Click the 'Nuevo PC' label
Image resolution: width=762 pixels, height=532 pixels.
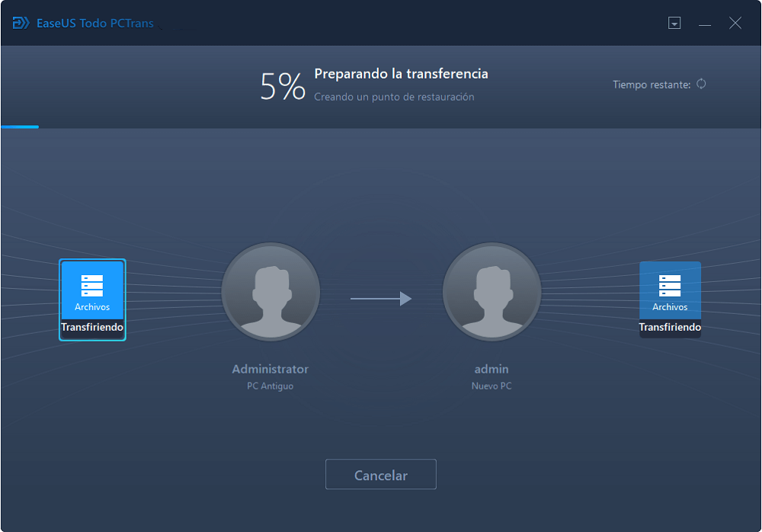pyautogui.click(x=491, y=386)
